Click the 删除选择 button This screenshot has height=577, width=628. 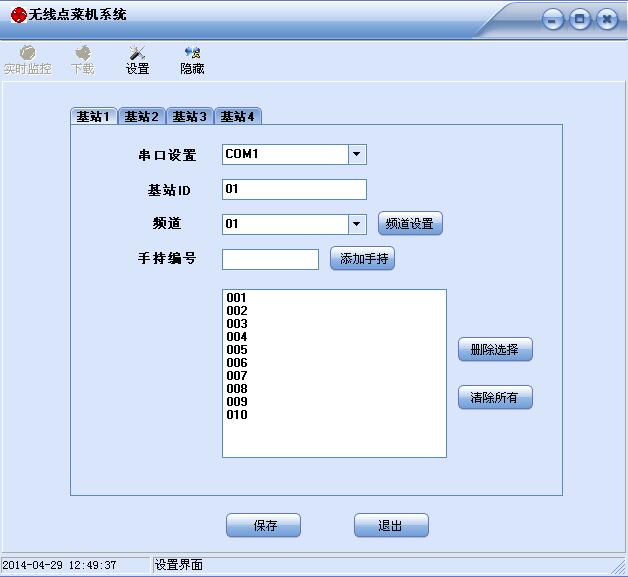coord(495,349)
